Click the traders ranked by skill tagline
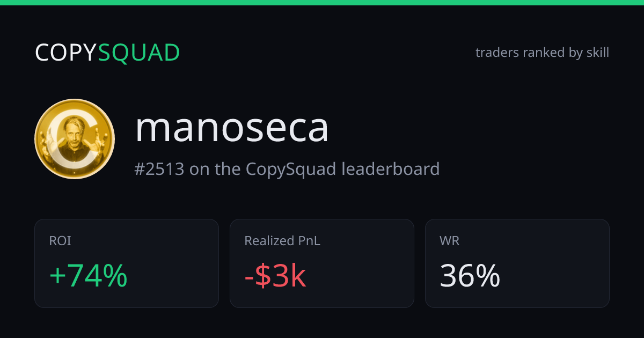 [x=542, y=53]
